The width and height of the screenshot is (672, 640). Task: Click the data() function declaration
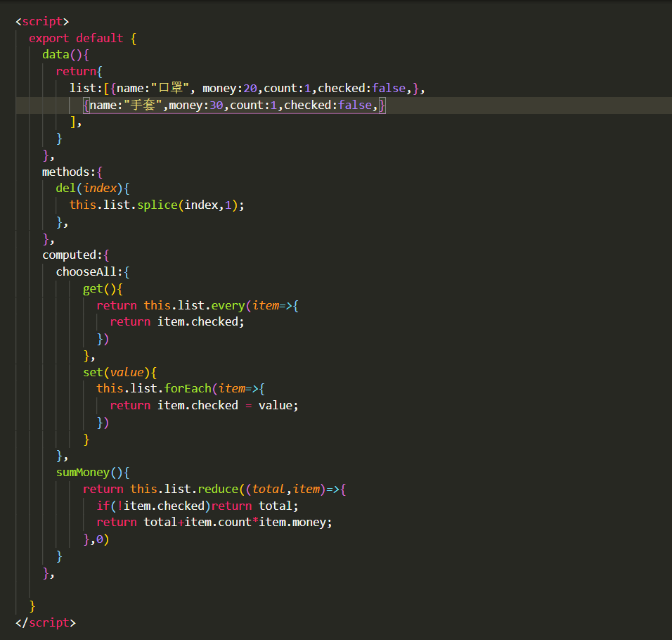(65, 55)
